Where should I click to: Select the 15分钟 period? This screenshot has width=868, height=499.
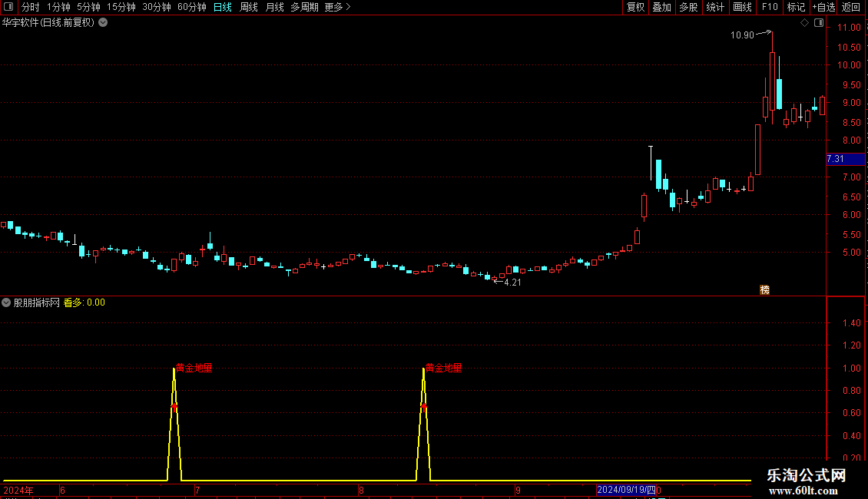[121, 7]
